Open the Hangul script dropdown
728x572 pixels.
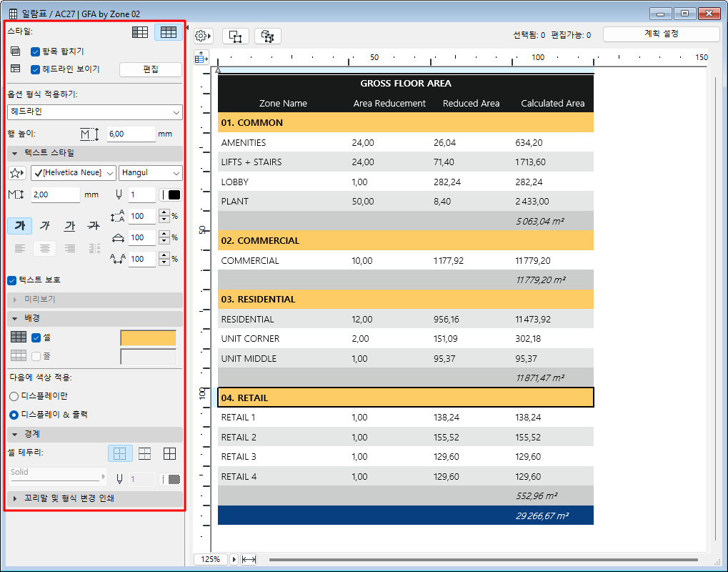coord(150,173)
